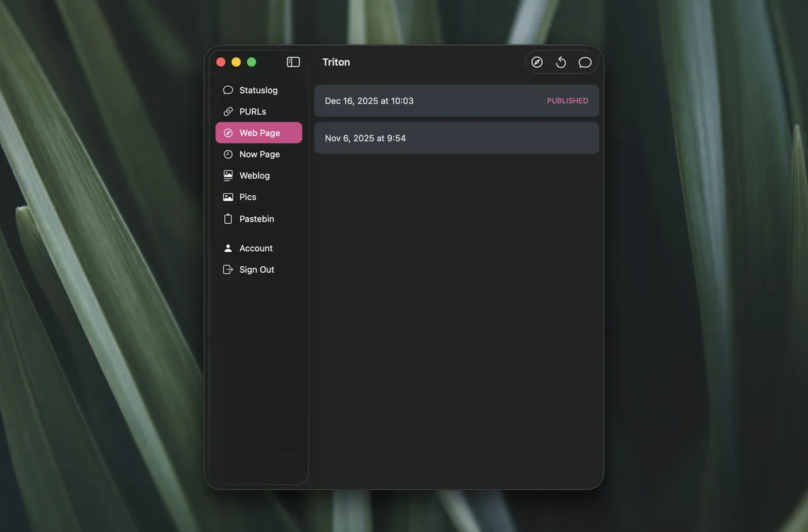Open the Dec 16, 2025 entry
Screen dimensions: 808x532
click(457, 101)
